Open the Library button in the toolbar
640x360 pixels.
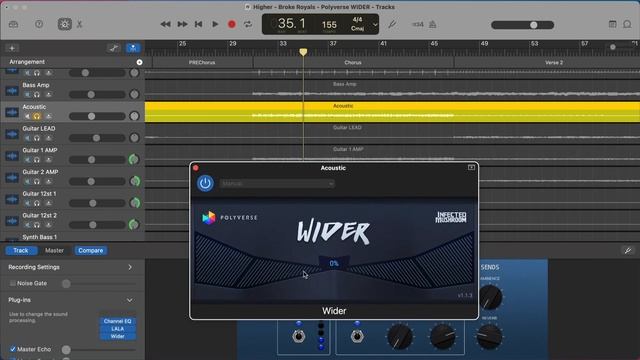tap(13, 24)
